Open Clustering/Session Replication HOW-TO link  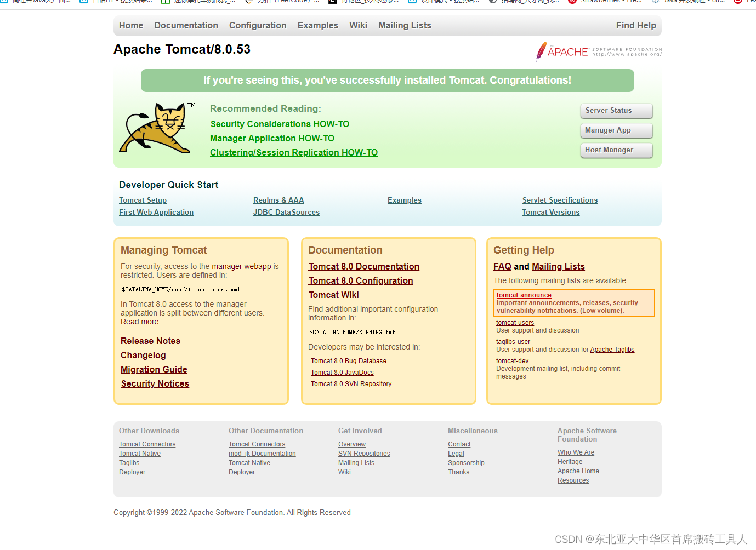294,153
